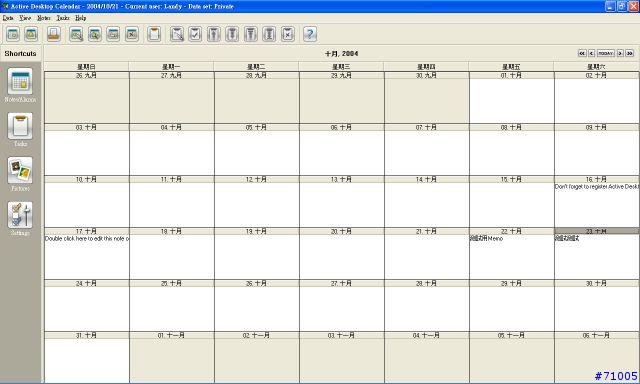
Task: Click the plain note window icon before delete note
Action: pos(113,34)
